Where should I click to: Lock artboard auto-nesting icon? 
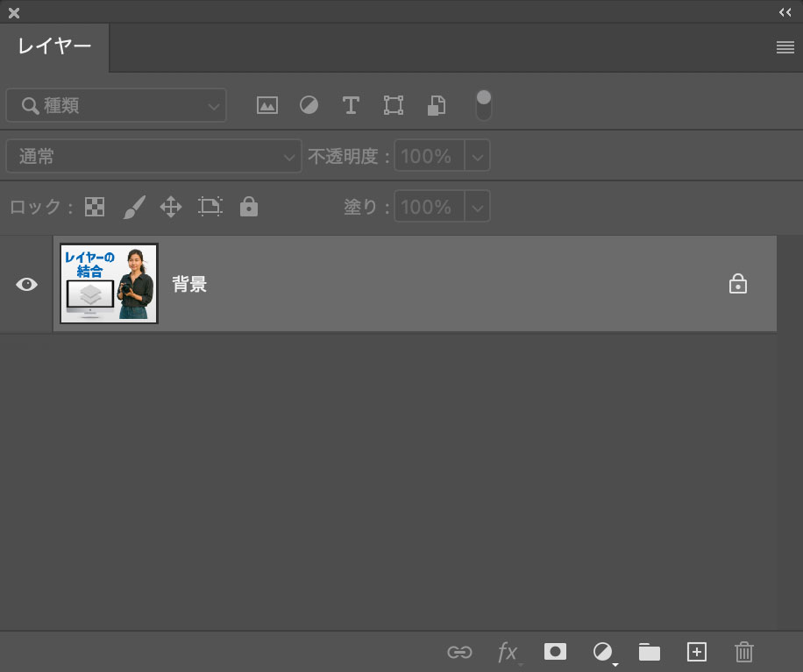[x=210, y=207]
